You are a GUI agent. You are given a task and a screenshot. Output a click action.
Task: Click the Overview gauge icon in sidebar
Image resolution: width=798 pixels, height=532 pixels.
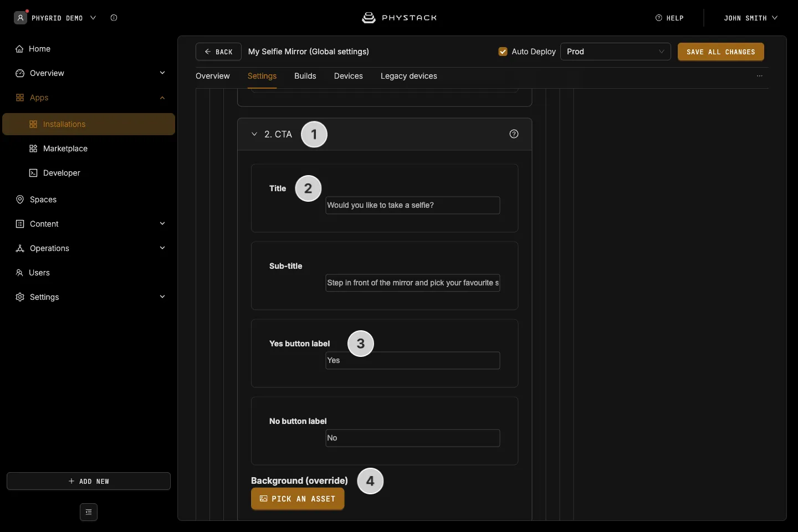(x=20, y=73)
